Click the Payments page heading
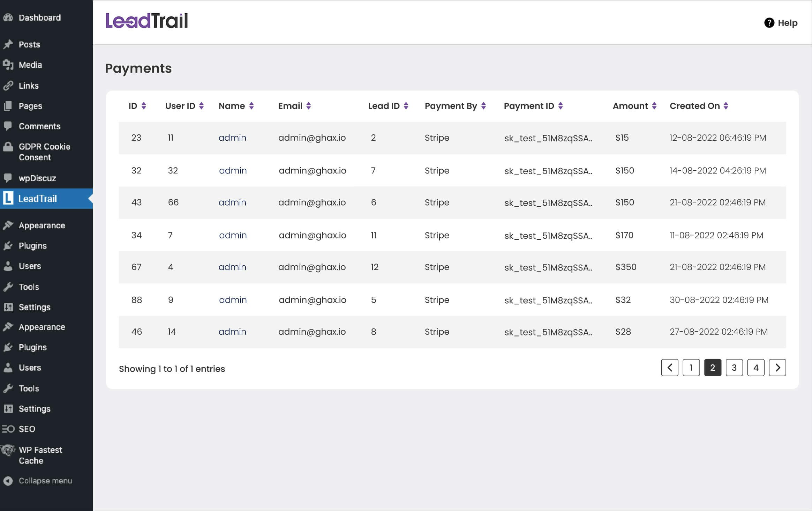812x511 pixels. 138,68
